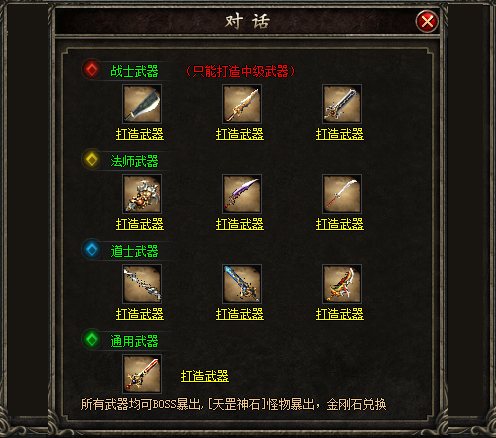Viewport: 496px width, 438px height.
Task: Select the mage skull staff weapon icon
Action: coord(142,194)
